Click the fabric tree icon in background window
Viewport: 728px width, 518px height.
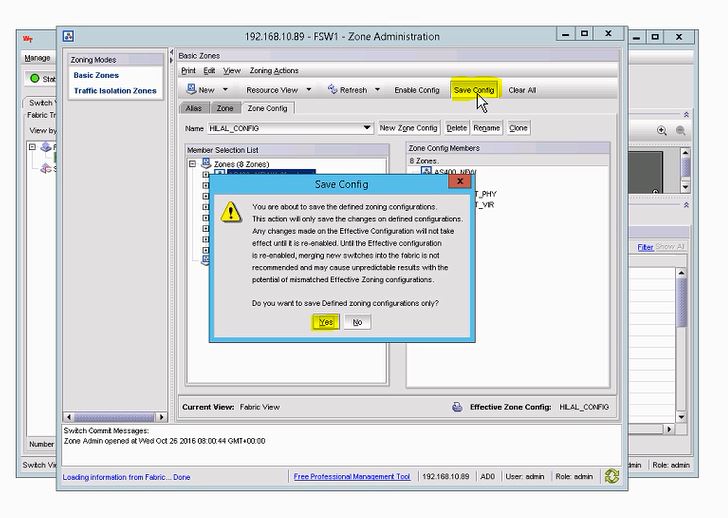[x=46, y=147]
